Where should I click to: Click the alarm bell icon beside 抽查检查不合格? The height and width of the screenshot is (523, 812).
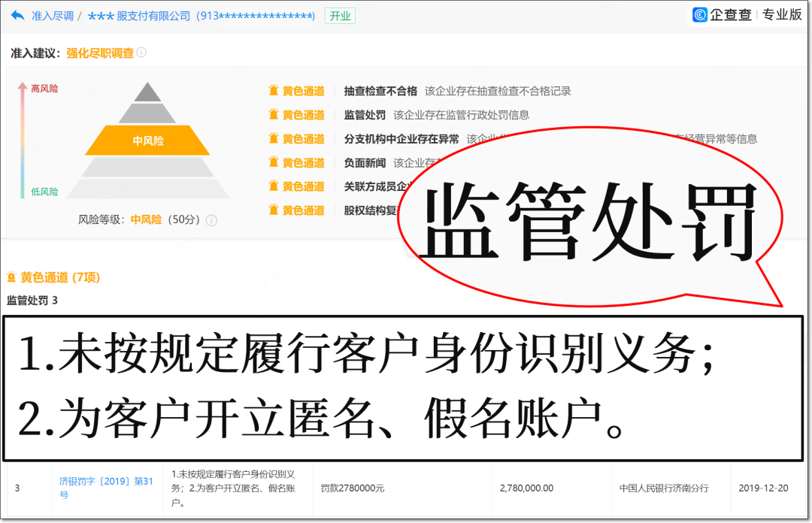pyautogui.click(x=274, y=90)
